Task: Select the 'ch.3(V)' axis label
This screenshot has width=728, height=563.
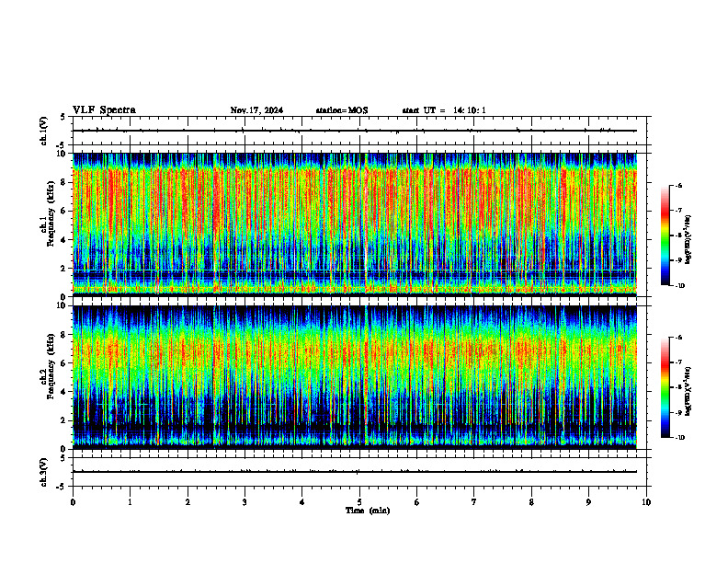Action: 44,472
